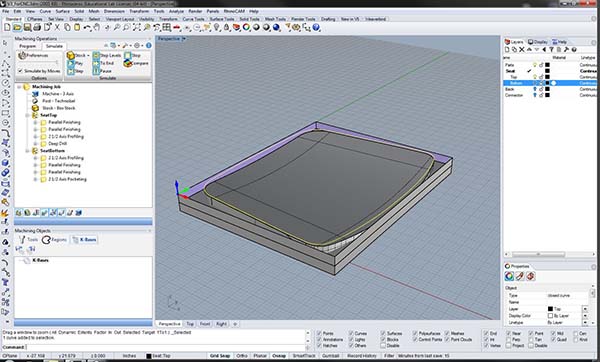Image resolution: width=600 pixels, height=362 pixels.
Task: Click the Print icon in toolbar
Action: point(37,28)
